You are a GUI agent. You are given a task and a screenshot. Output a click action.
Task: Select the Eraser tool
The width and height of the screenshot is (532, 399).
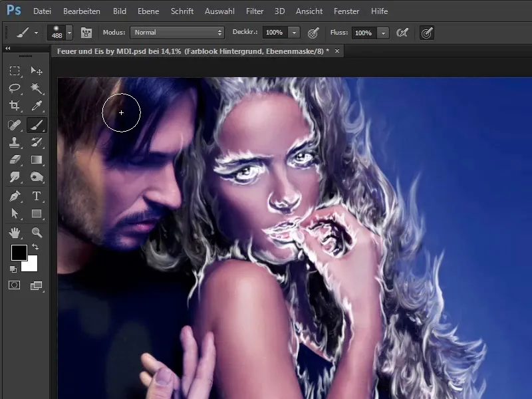point(15,160)
